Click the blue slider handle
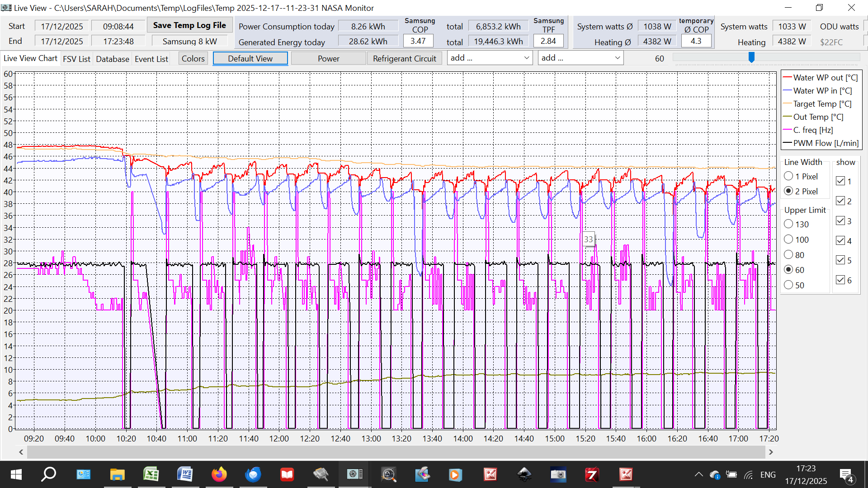Viewport: 868px width, 488px height. coord(751,57)
